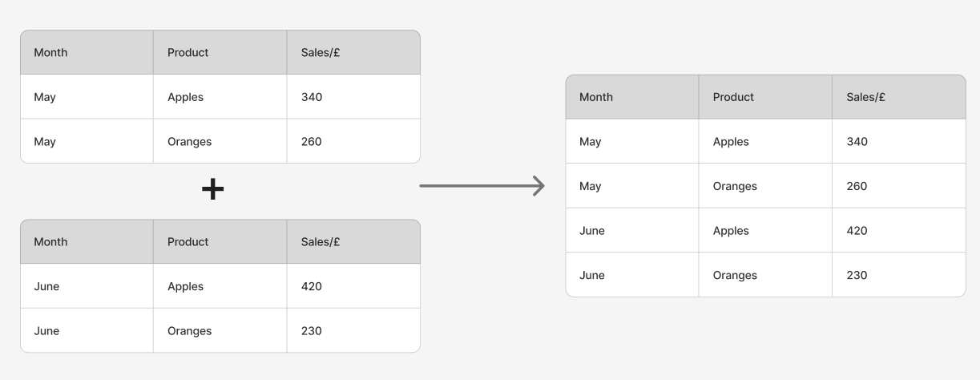Click the 260 cell in the top-left table

[x=312, y=142]
